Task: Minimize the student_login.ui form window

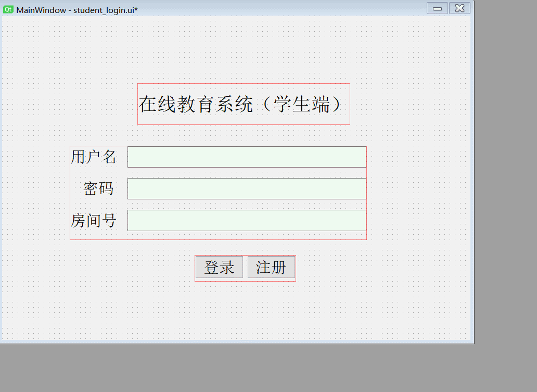Action: coord(437,8)
